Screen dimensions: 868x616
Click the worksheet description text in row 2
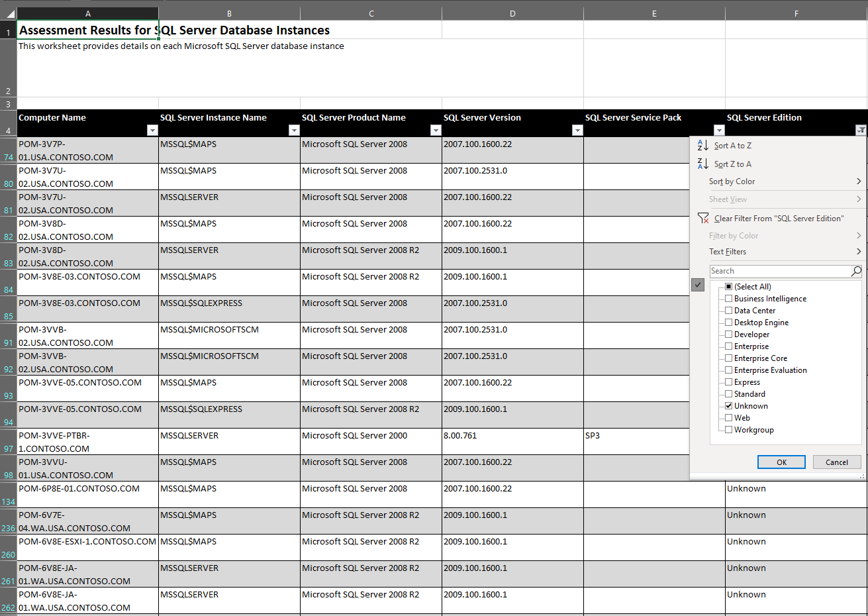click(x=181, y=46)
